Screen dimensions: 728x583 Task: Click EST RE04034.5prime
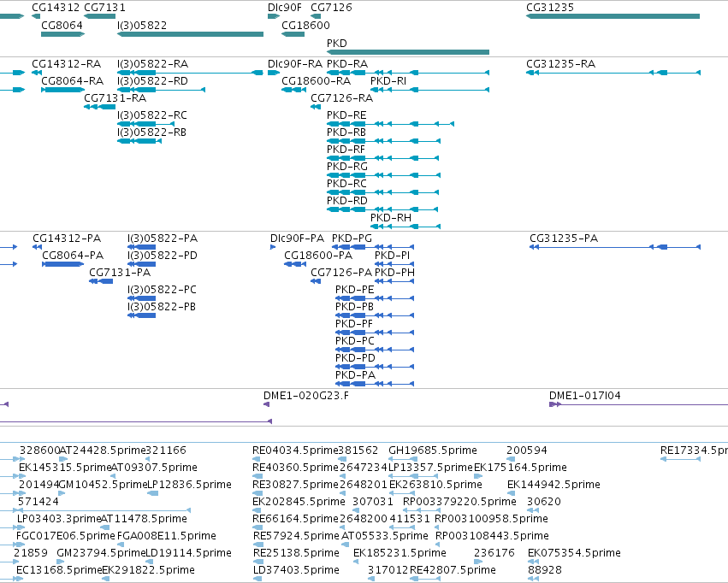tap(295, 450)
